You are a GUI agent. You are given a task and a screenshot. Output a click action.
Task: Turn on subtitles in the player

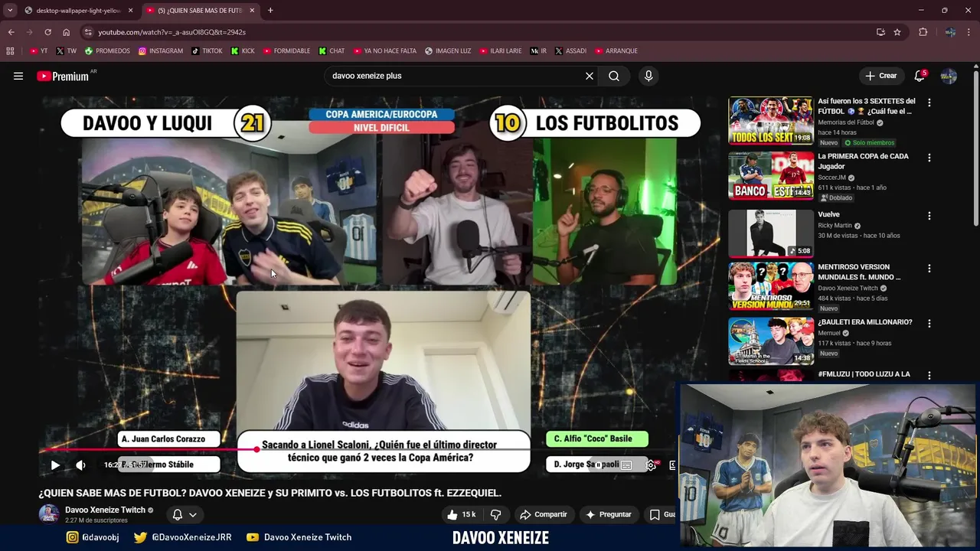(626, 465)
